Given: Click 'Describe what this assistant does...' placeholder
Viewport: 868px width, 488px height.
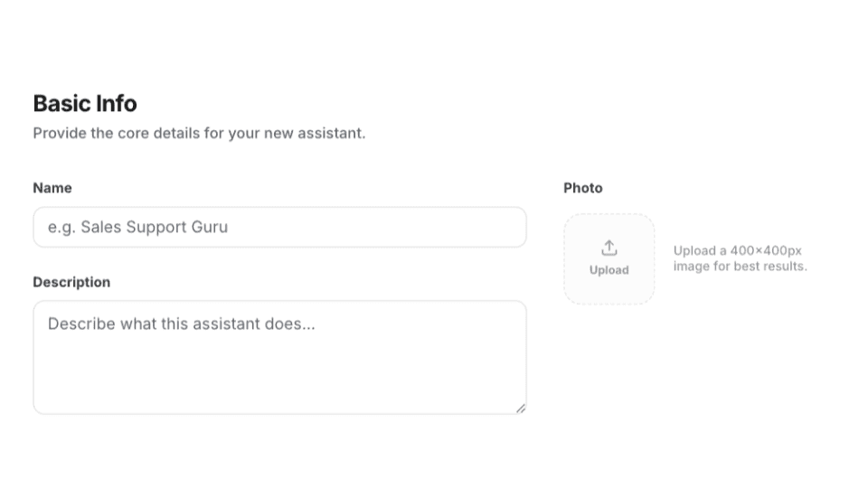Looking at the screenshot, I should 181,324.
